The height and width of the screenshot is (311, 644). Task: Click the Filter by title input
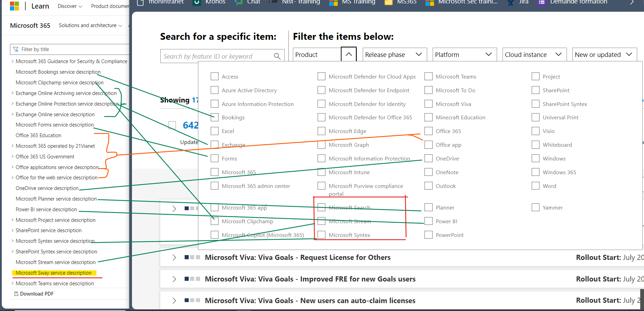[x=70, y=49]
